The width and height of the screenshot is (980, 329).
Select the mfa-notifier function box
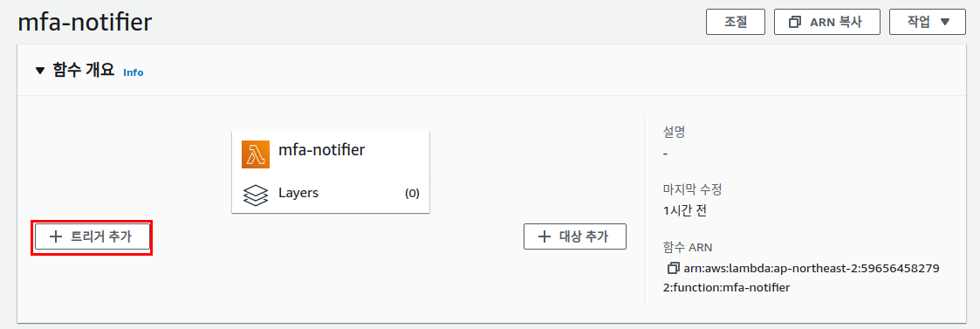(x=331, y=172)
